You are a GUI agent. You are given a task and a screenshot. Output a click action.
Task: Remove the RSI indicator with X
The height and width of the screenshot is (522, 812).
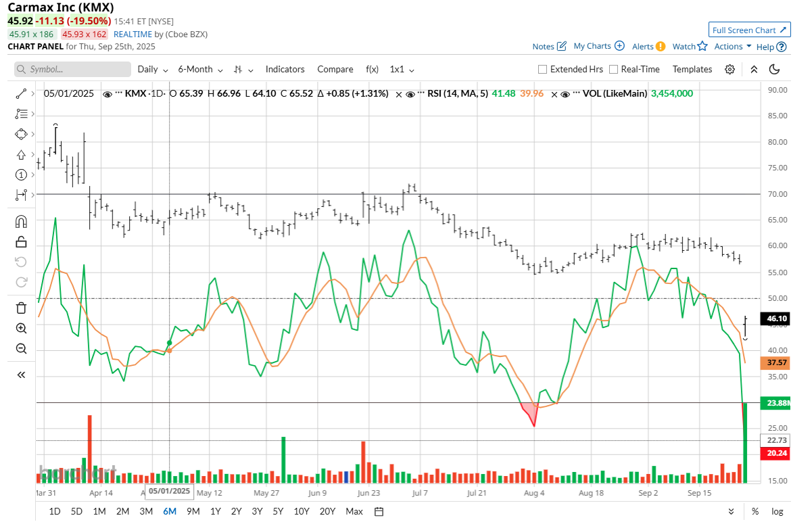[x=554, y=94]
